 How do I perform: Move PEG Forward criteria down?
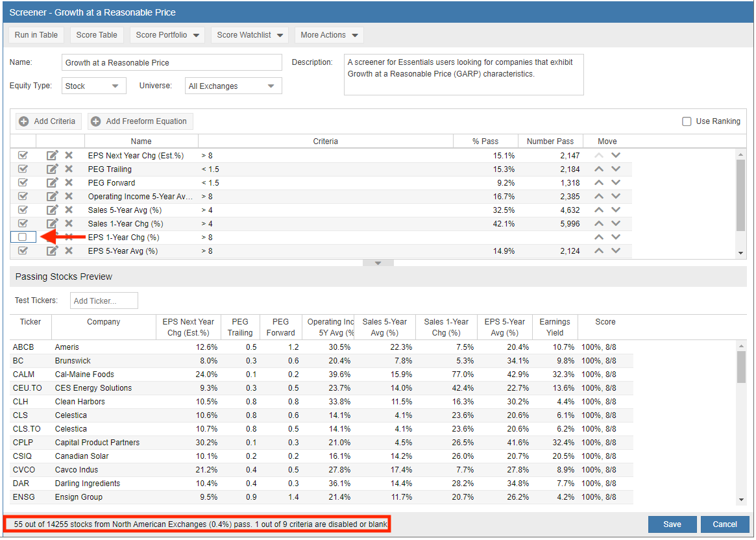616,182
